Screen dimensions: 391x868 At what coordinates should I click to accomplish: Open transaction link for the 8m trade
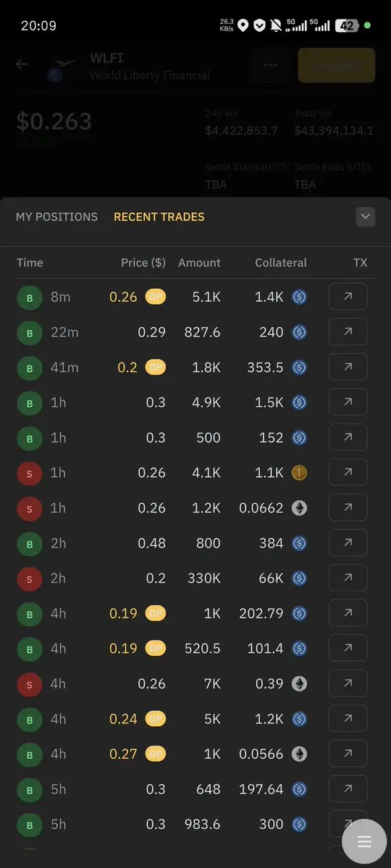tap(348, 297)
